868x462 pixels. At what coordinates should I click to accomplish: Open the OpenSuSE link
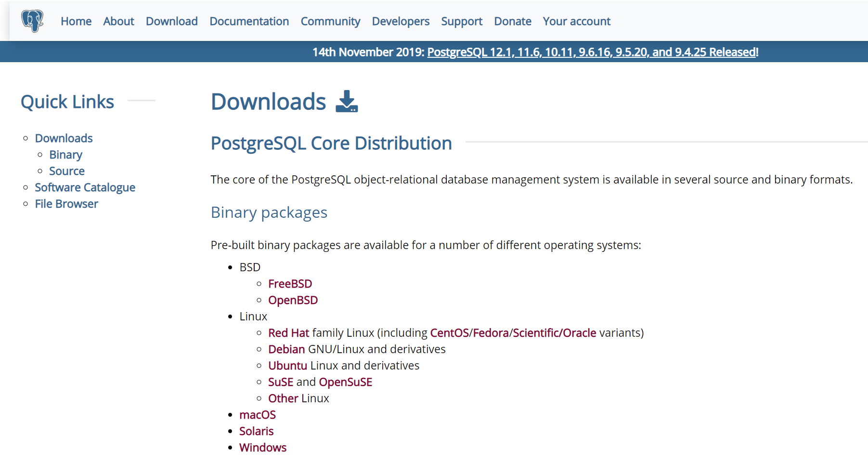346,382
